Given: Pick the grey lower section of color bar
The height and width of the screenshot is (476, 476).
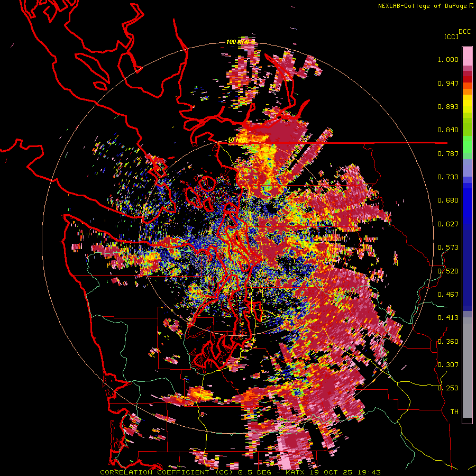Looking at the screenshot, I should coord(467,368).
